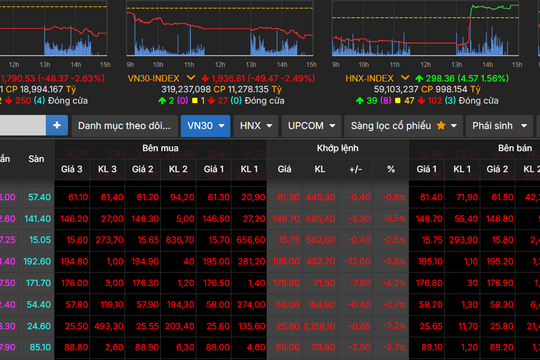Click the Bên bán group header
Screen dimensions: 540x360
pyautogui.click(x=515, y=148)
